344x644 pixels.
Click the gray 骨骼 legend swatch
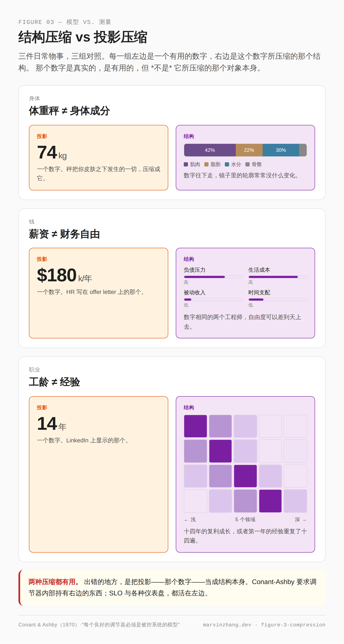tap(248, 164)
